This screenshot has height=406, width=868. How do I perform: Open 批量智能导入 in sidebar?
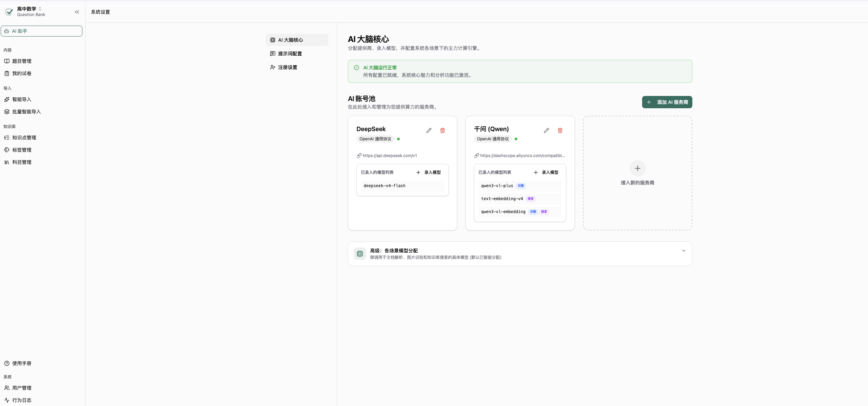(27, 112)
